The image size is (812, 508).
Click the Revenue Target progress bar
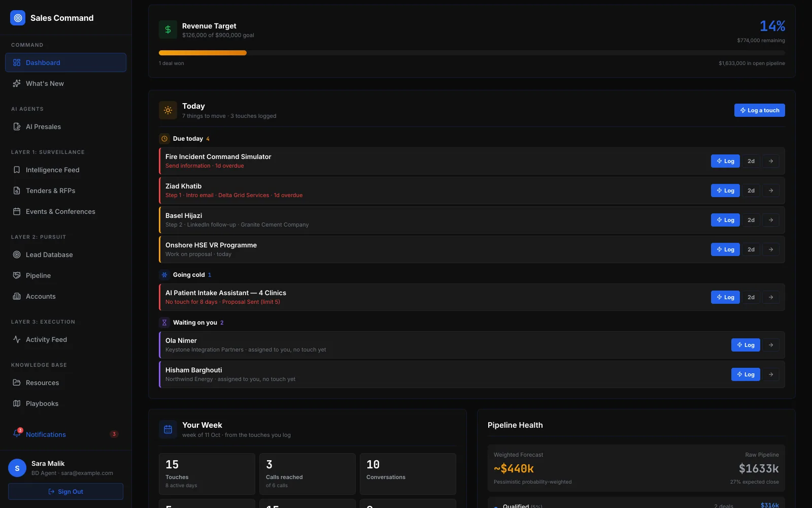point(471,53)
